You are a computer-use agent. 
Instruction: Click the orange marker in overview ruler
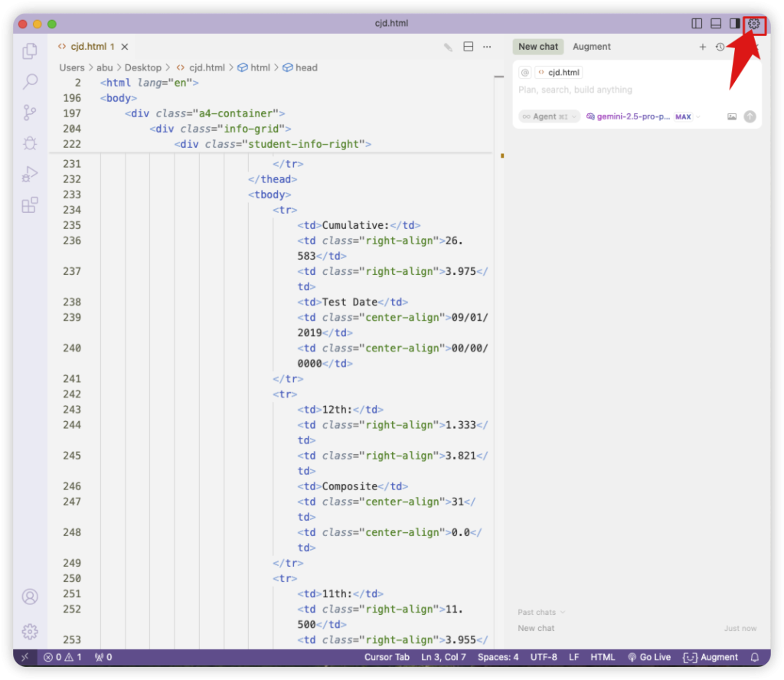[x=502, y=155]
